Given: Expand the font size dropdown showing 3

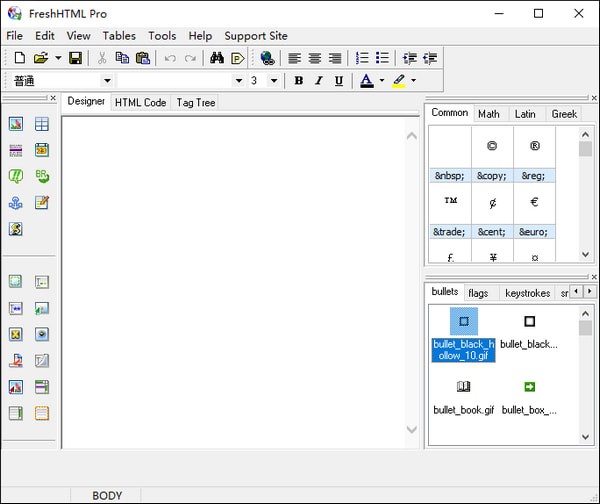Looking at the screenshot, I should coord(273,81).
